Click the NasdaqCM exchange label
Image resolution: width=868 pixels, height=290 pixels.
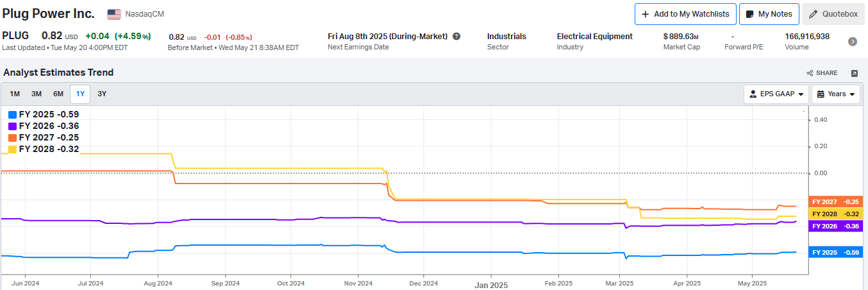(144, 13)
